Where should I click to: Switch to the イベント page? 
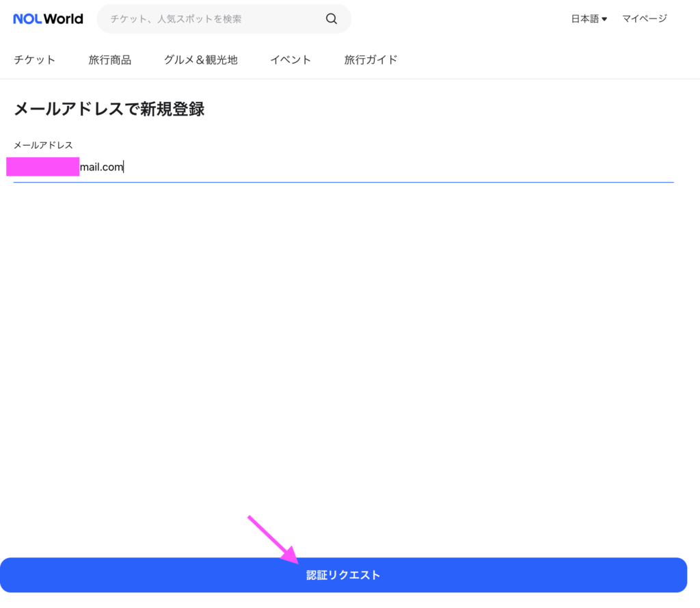[291, 60]
